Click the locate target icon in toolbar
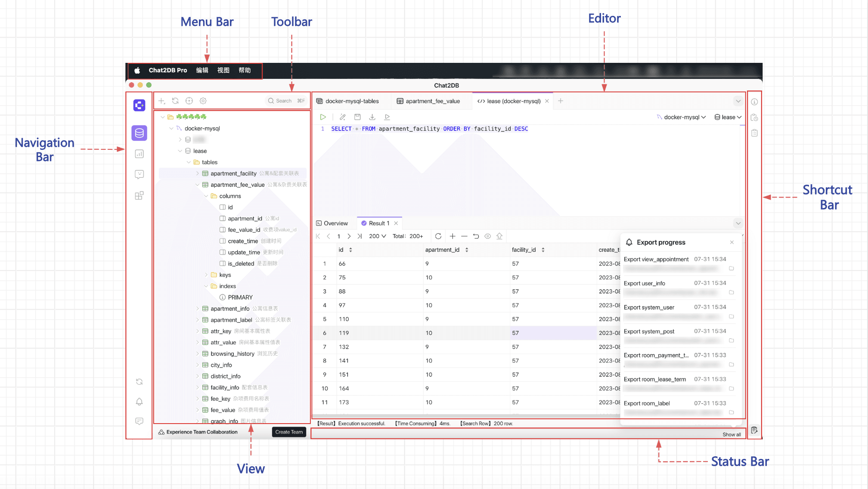This screenshot has height=489, width=868. (x=189, y=101)
